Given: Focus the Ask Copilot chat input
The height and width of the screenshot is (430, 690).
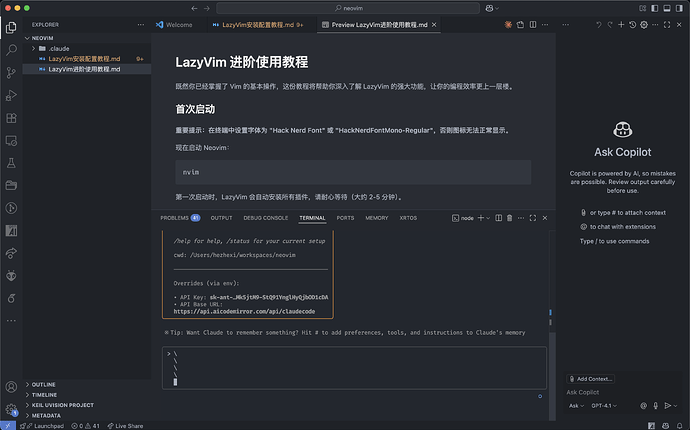Looking at the screenshot, I should point(622,392).
